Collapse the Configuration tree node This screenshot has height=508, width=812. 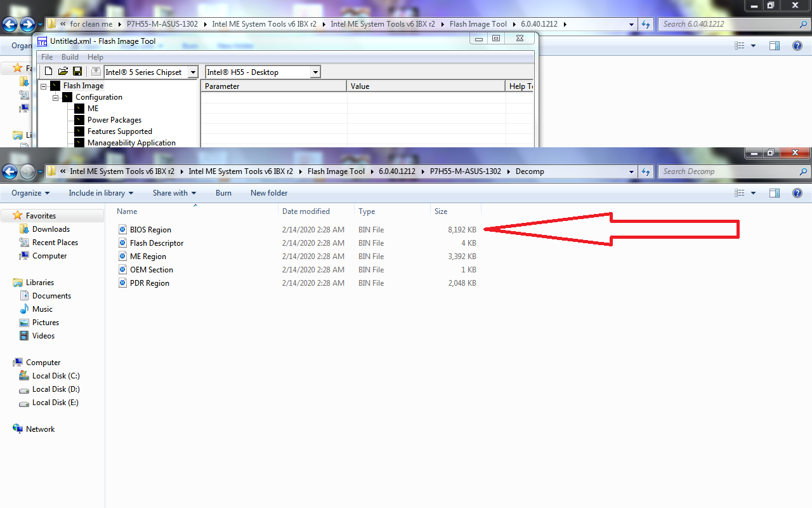[56, 97]
